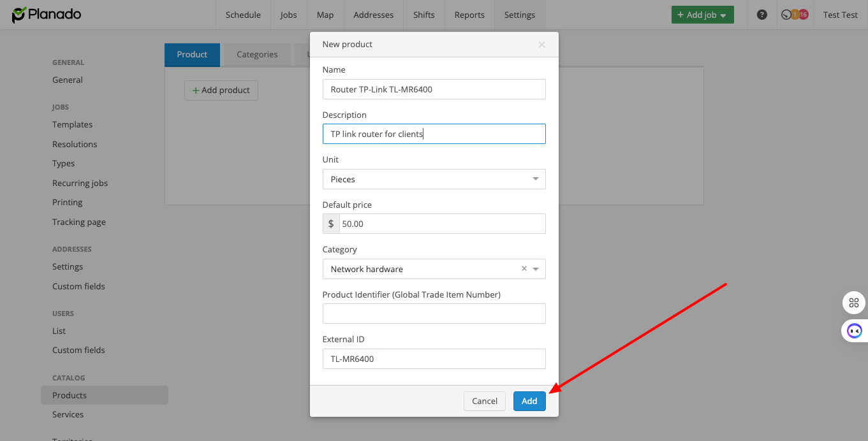Click the Add product button
The image size is (868, 441).
[x=221, y=90]
